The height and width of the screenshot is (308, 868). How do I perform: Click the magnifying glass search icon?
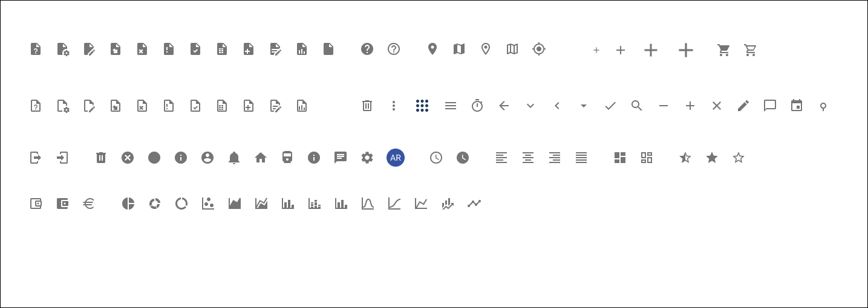(637, 106)
